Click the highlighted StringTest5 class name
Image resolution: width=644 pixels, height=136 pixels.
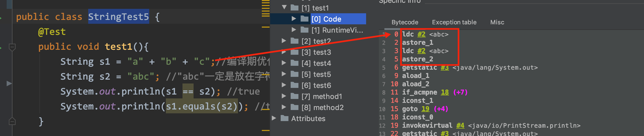(x=118, y=17)
